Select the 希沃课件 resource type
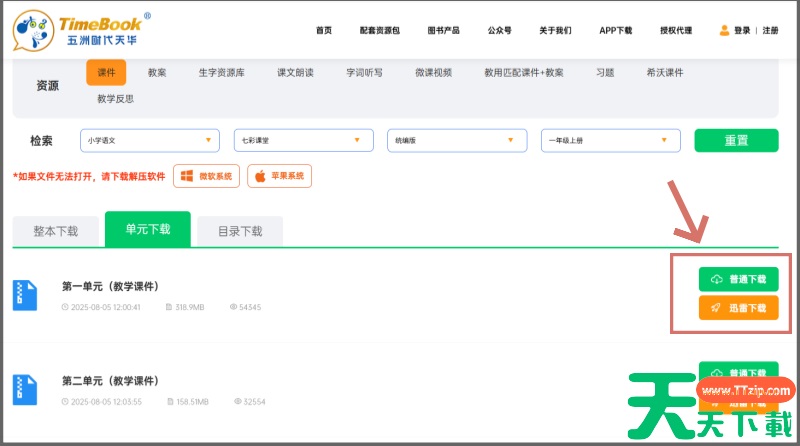The height and width of the screenshot is (446, 800). [x=665, y=72]
